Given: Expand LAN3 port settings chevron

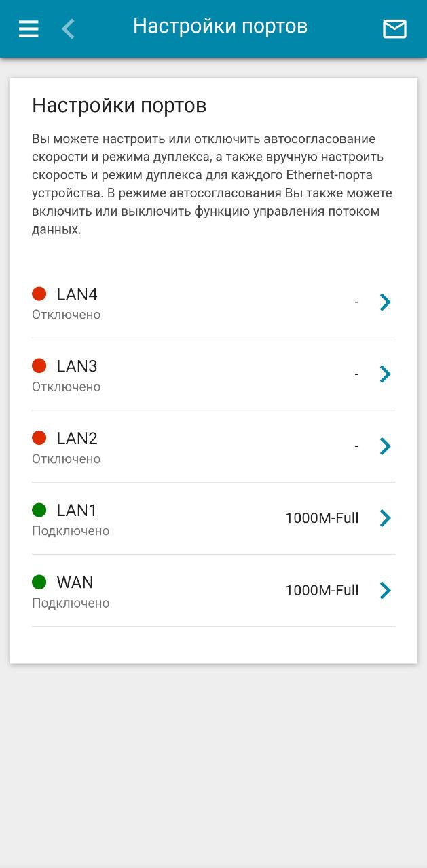Looking at the screenshot, I should [x=385, y=374].
